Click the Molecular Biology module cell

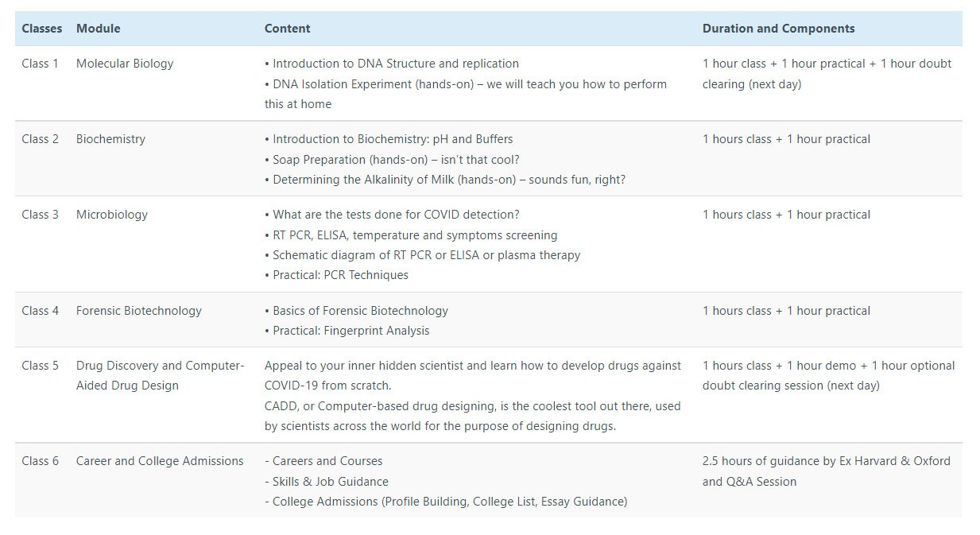pos(125,64)
